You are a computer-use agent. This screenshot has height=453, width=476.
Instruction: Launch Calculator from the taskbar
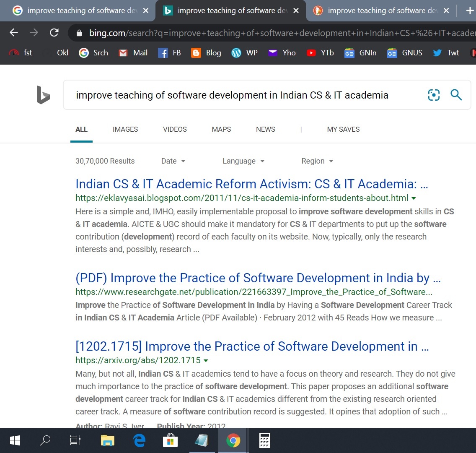click(264, 440)
